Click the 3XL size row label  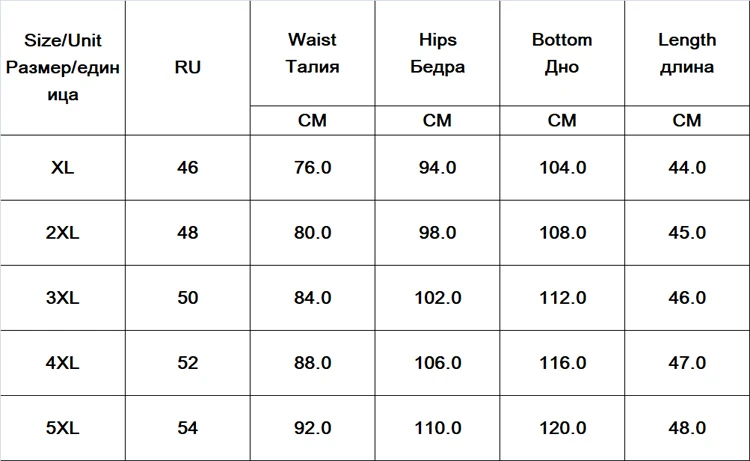[62, 298]
